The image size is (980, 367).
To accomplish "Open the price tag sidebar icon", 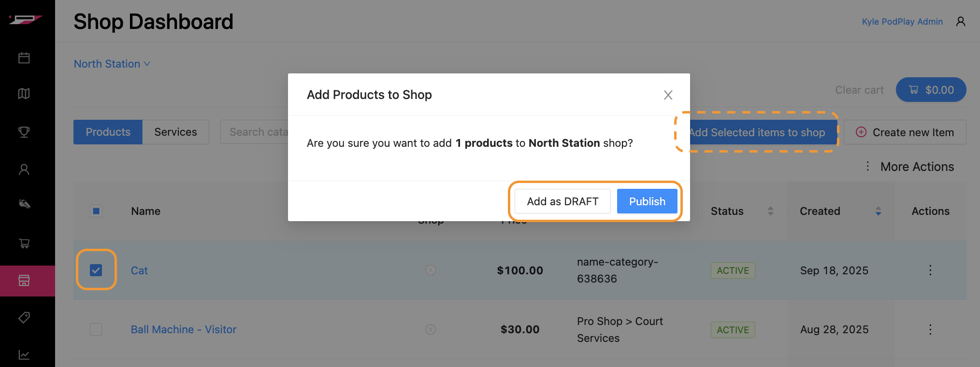I will click(x=24, y=317).
